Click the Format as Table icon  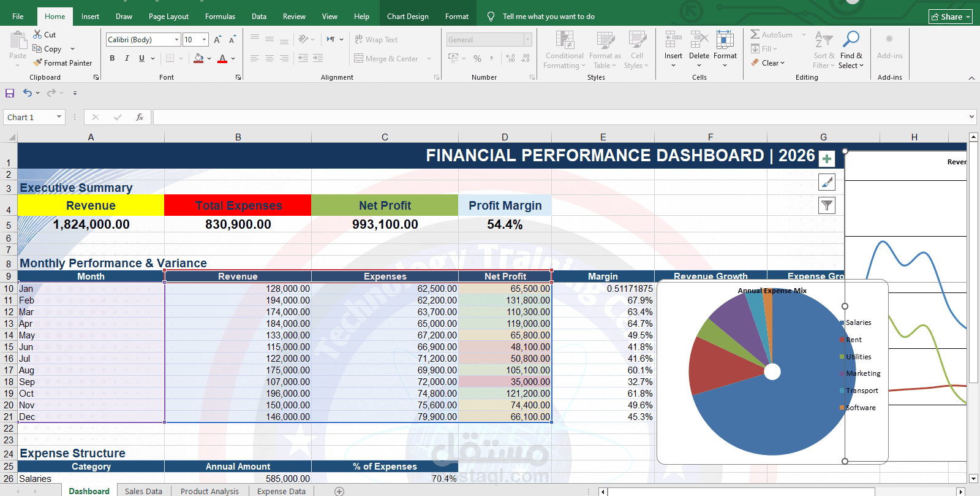pyautogui.click(x=605, y=40)
